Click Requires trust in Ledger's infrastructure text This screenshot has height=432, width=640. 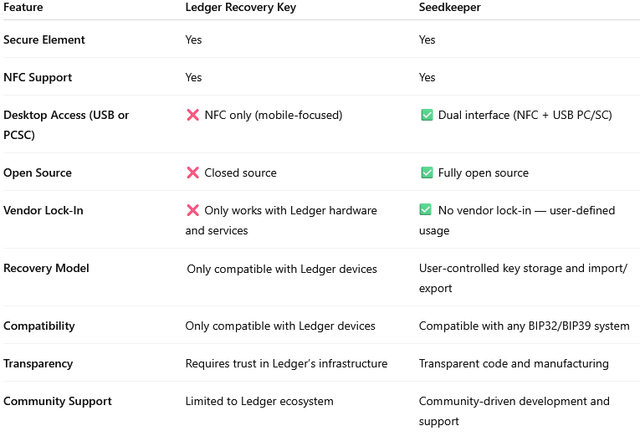(x=286, y=363)
